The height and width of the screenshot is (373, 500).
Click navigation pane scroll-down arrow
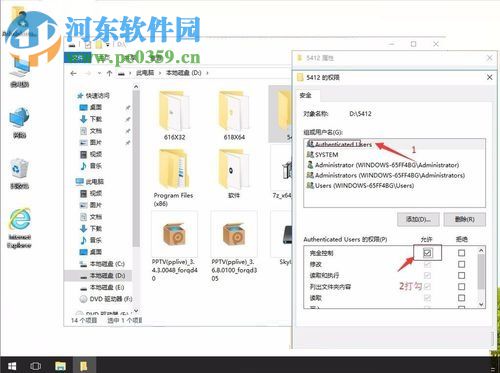(x=136, y=311)
